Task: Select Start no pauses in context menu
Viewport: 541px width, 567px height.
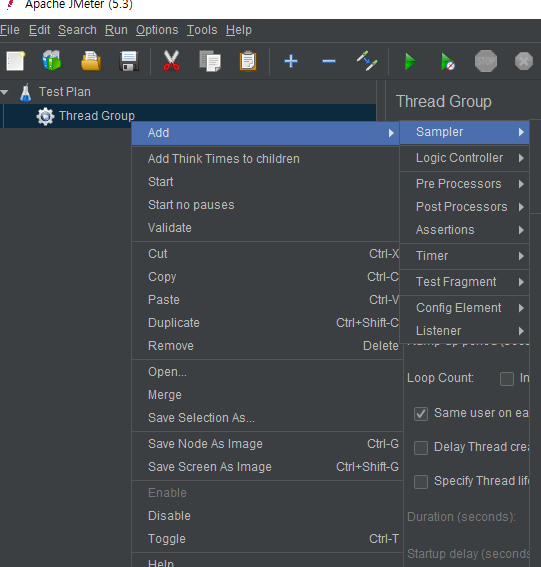Action: [x=266, y=205]
